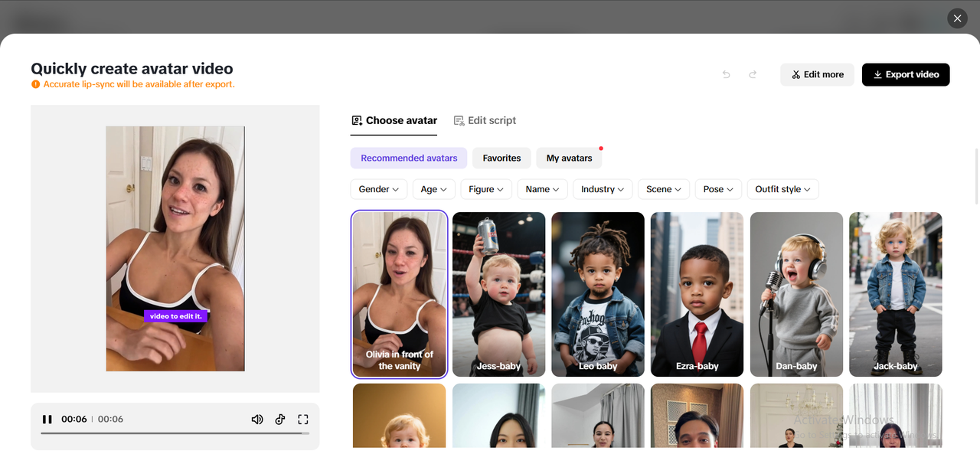Click the Export video button
This screenshot has height=464, width=980.
pos(906,74)
